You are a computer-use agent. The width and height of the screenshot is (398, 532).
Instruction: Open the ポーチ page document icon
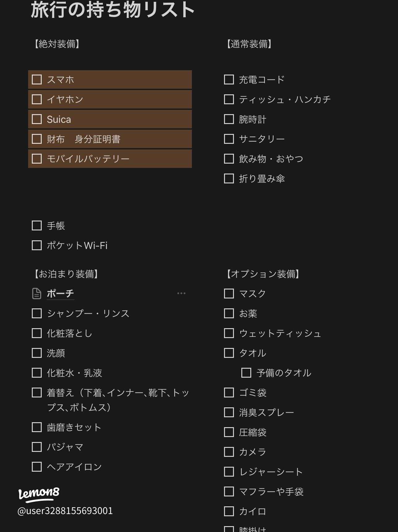point(36,294)
